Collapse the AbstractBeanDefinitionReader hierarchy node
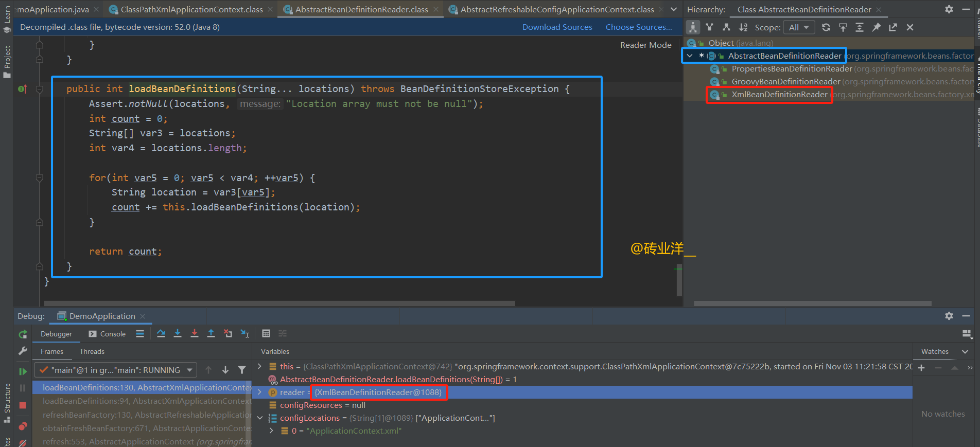980x447 pixels. [690, 56]
